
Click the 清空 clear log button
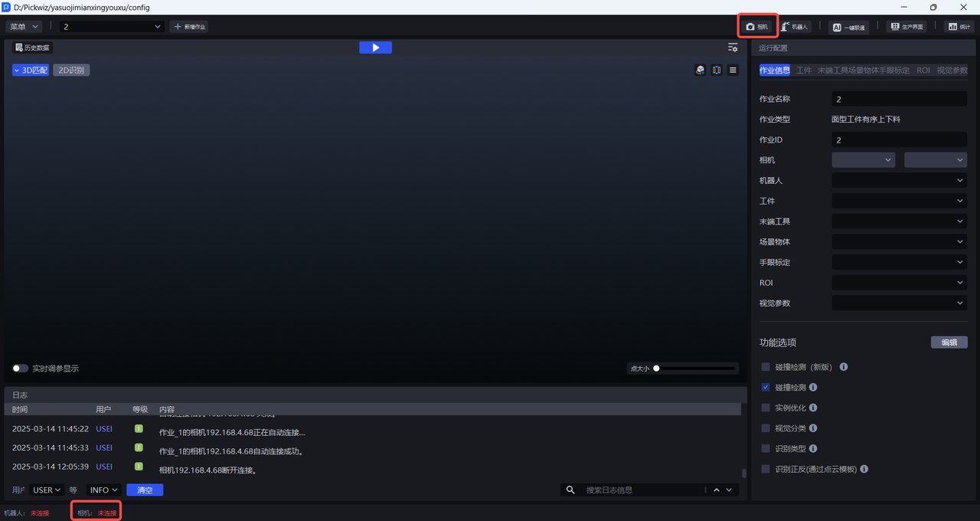pyautogui.click(x=145, y=490)
